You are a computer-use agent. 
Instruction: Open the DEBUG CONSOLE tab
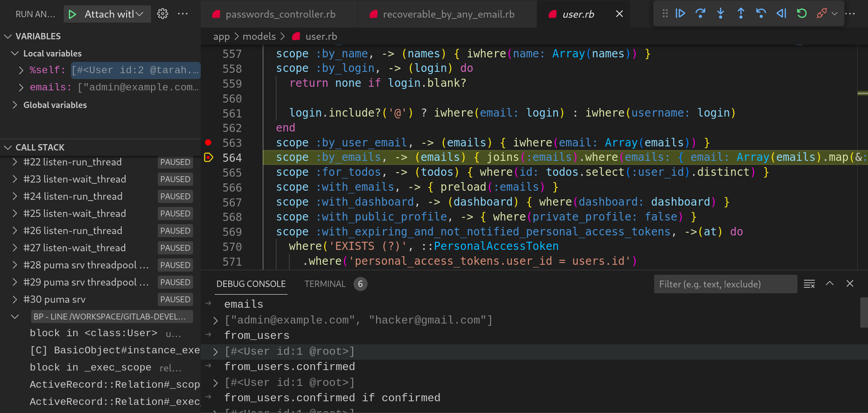(251, 284)
